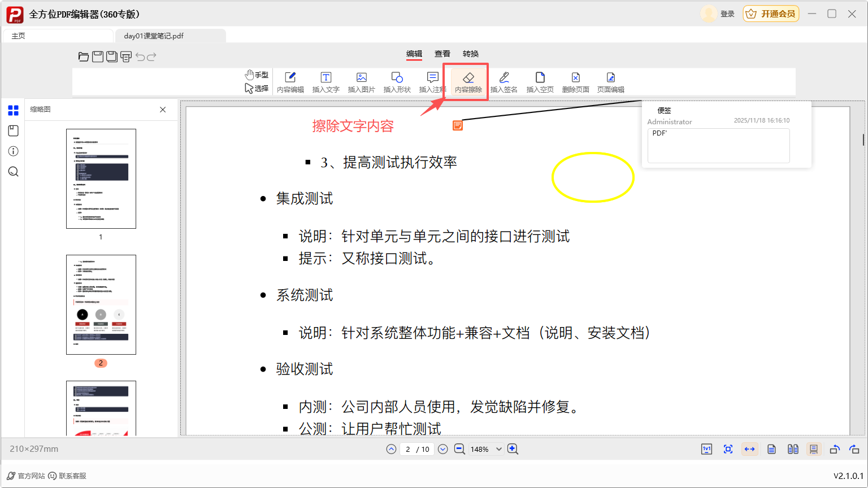The image size is (868, 488).
Task: Enable two-page view in status bar
Action: click(x=793, y=449)
